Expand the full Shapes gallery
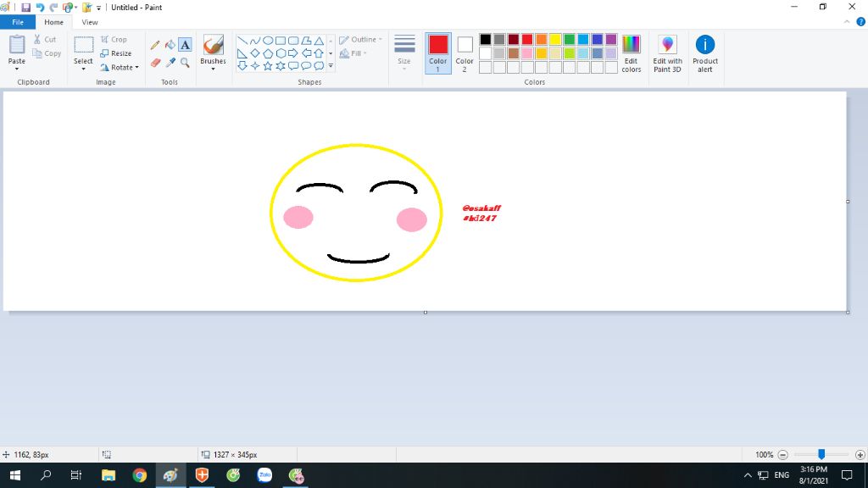The image size is (868, 488). click(x=331, y=66)
